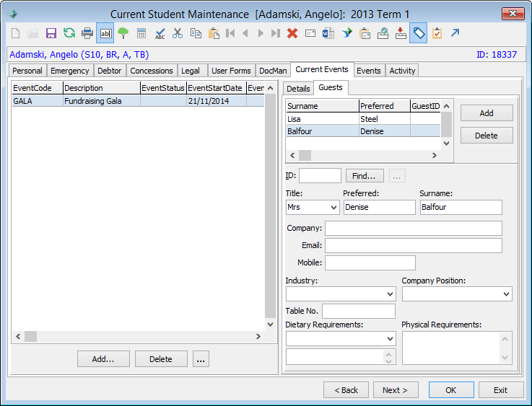Viewport: 532px width, 406px height.
Task: Click the Email input field
Action: tap(413, 245)
